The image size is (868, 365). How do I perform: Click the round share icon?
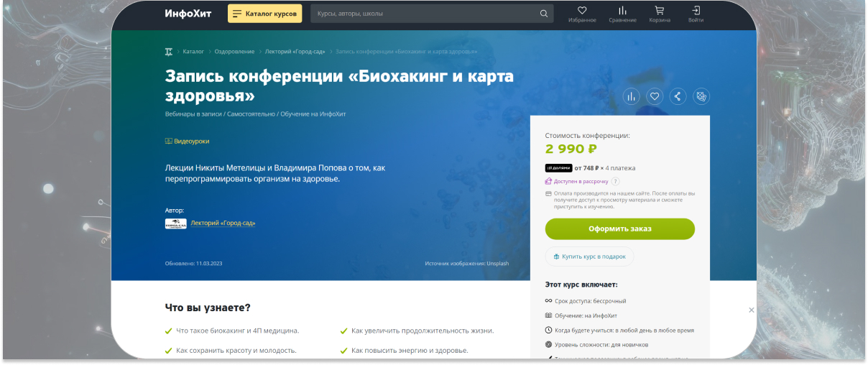coord(678,96)
